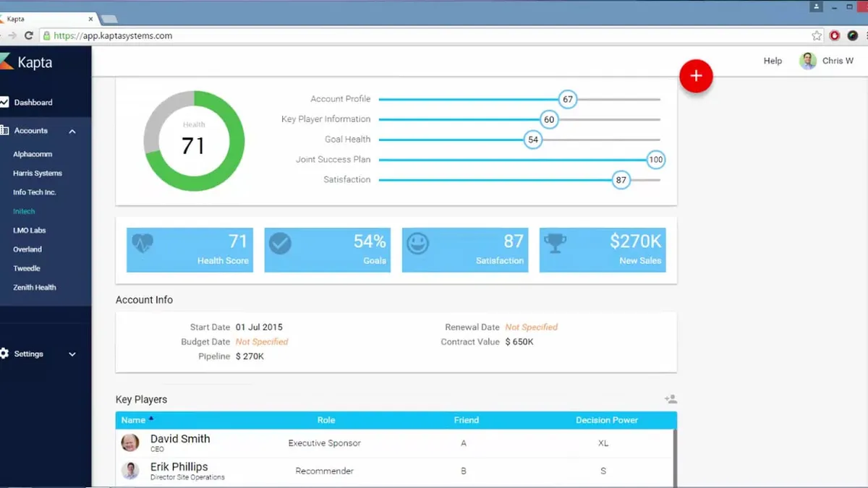This screenshot has width=868, height=488.
Task: Reload the page in the browser
Action: 29,35
